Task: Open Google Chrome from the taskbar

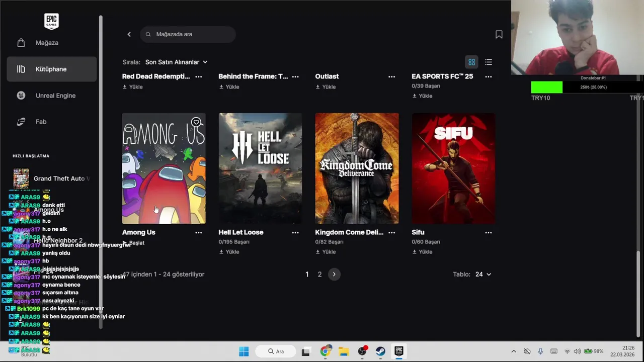Action: tap(326, 351)
